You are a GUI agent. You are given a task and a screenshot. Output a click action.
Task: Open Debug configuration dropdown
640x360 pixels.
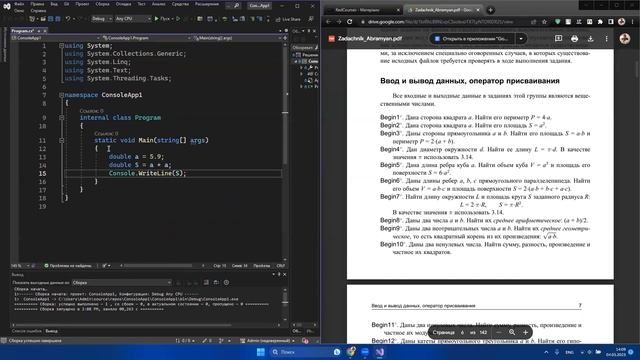[x=102, y=19]
